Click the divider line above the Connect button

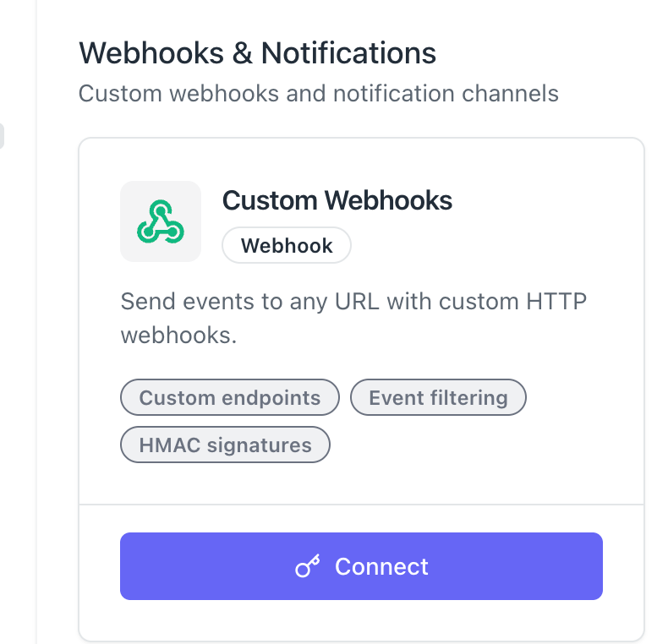(x=361, y=505)
